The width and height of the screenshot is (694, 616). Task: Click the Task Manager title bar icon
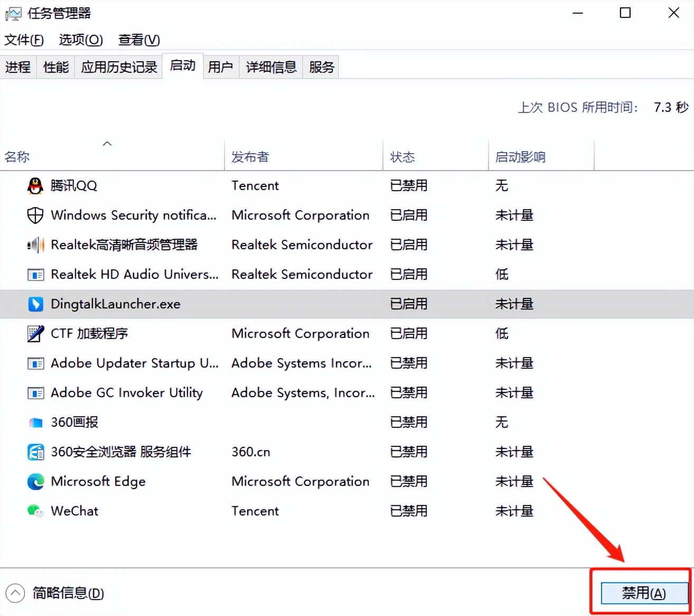point(13,13)
